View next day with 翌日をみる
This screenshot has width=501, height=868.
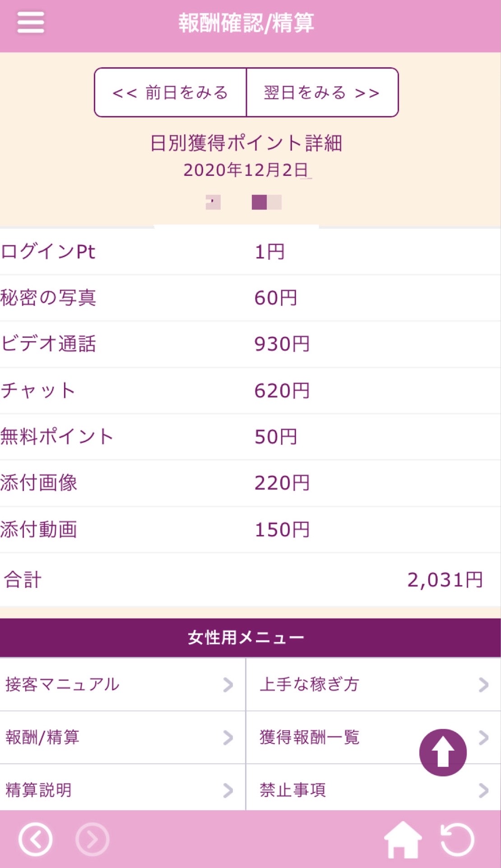(322, 92)
